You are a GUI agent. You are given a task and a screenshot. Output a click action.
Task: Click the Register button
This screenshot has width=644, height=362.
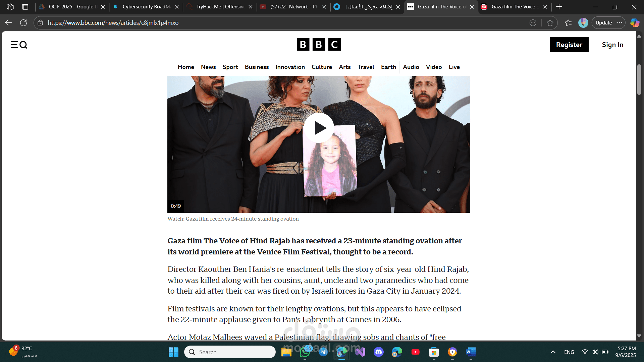(569, 45)
